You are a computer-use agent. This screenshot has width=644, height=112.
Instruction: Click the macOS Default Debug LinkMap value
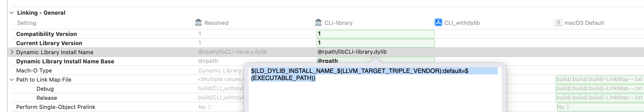point(599,88)
